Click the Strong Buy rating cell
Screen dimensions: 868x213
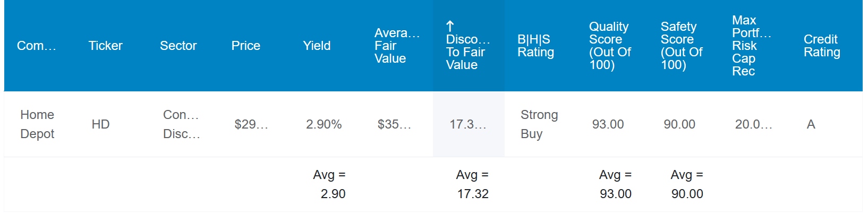(539, 124)
